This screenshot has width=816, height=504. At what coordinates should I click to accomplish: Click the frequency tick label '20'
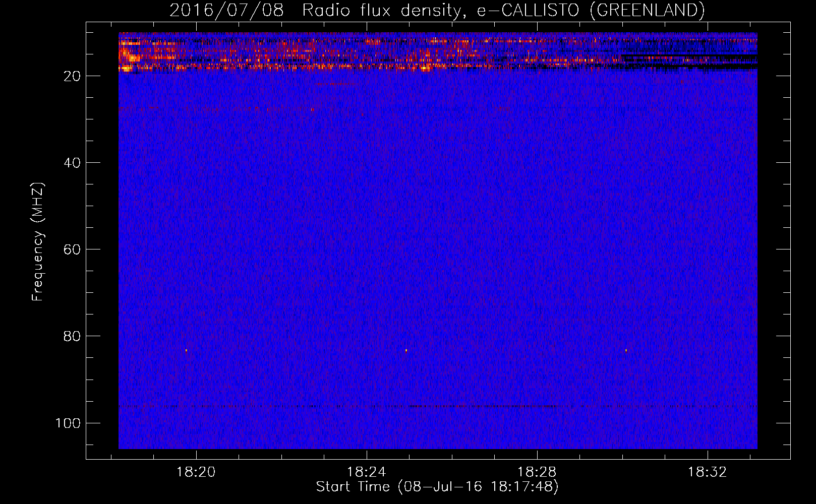[x=73, y=77]
